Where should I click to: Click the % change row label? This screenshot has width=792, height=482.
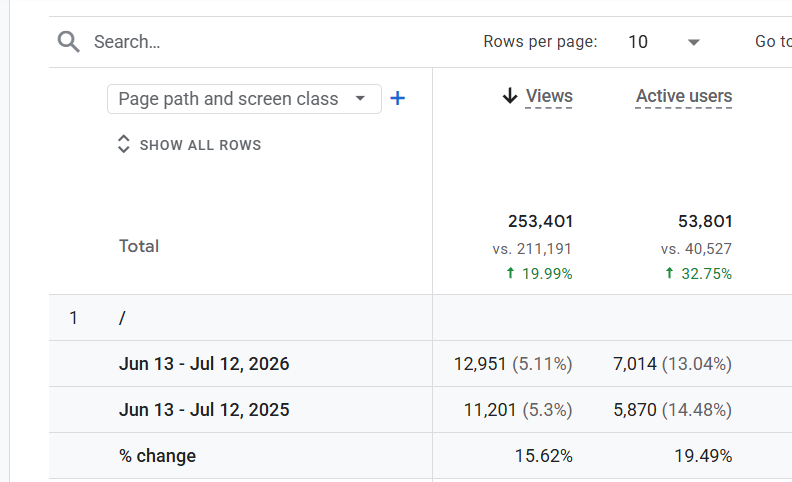click(157, 456)
